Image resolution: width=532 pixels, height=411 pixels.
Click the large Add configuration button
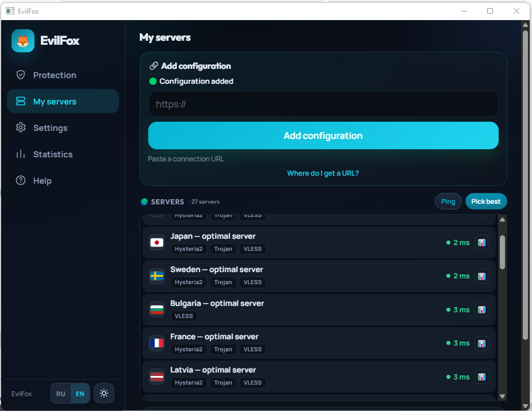(323, 135)
